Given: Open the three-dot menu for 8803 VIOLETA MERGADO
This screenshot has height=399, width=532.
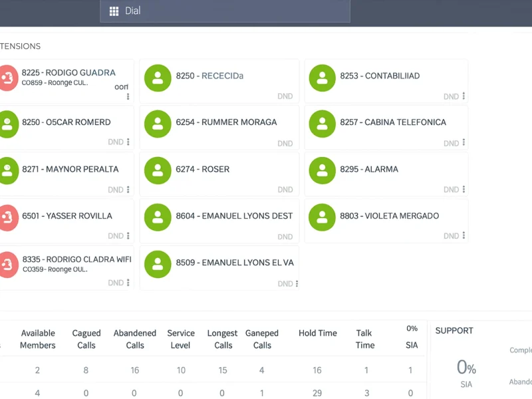Looking at the screenshot, I should 464,235.
